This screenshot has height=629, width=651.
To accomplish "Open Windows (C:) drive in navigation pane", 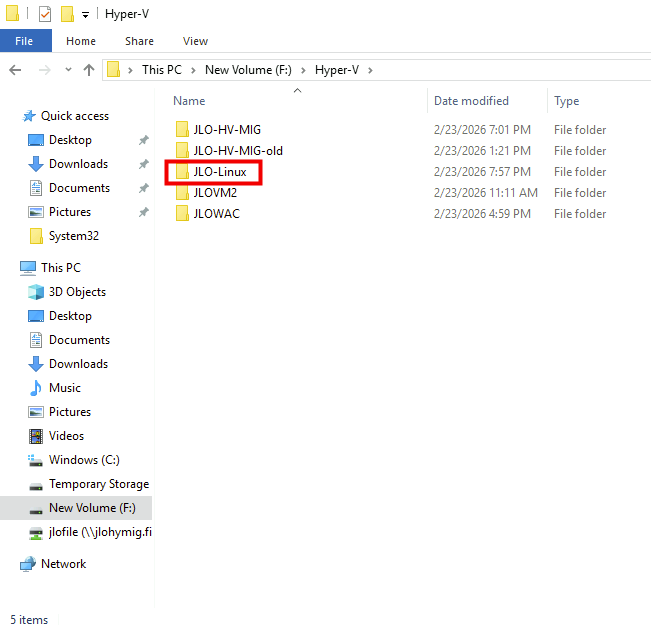I will 83,460.
